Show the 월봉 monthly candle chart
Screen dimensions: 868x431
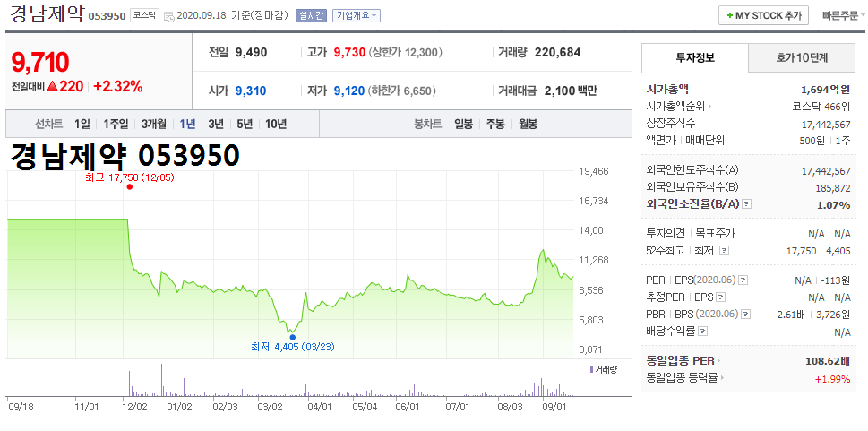(x=528, y=124)
